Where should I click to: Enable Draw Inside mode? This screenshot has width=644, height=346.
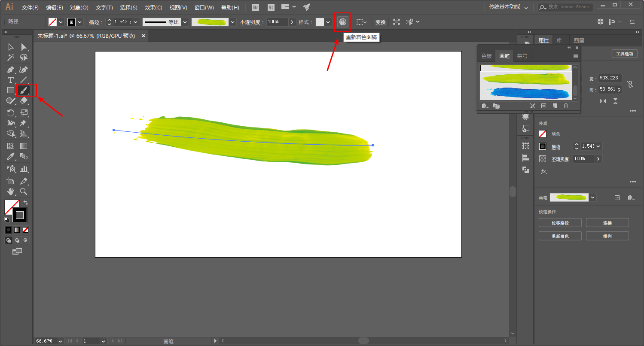click(x=25, y=240)
